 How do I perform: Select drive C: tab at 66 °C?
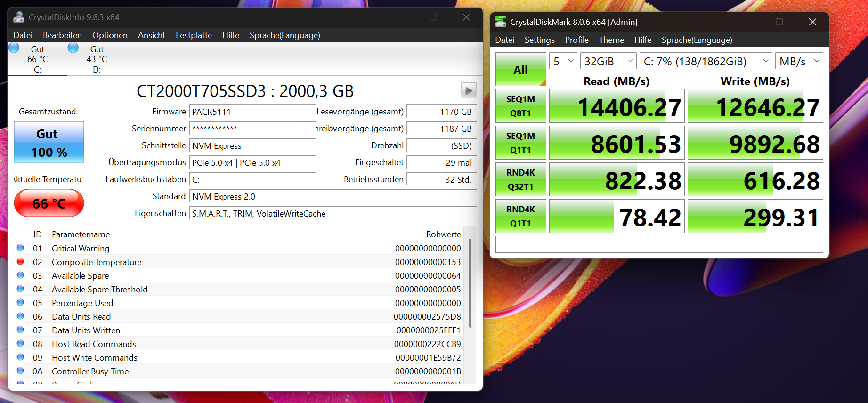(38, 59)
